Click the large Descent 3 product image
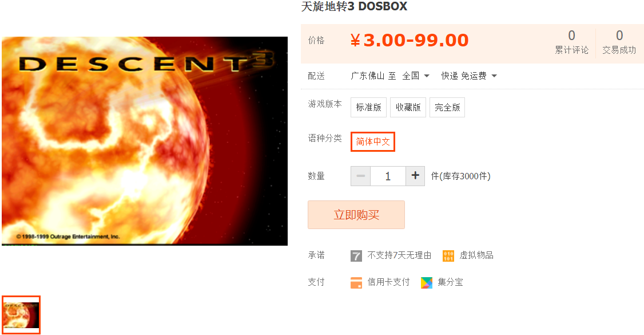The image size is (644, 335). pos(145,141)
